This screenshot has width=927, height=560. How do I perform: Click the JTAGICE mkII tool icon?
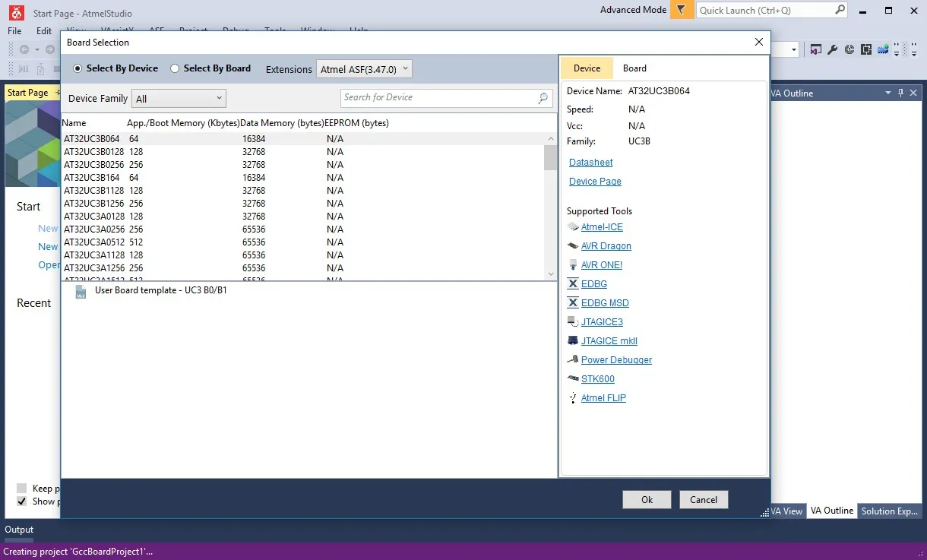pos(573,341)
